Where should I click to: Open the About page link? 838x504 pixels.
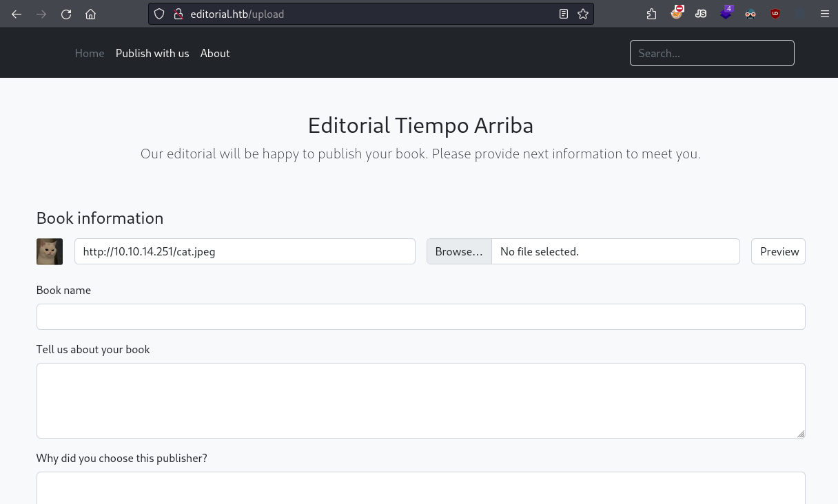click(x=215, y=53)
